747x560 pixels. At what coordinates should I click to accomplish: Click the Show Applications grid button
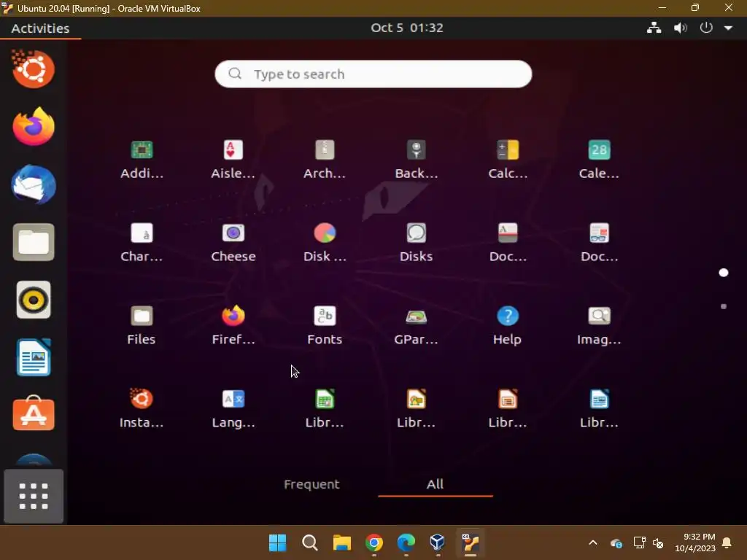coord(34,496)
